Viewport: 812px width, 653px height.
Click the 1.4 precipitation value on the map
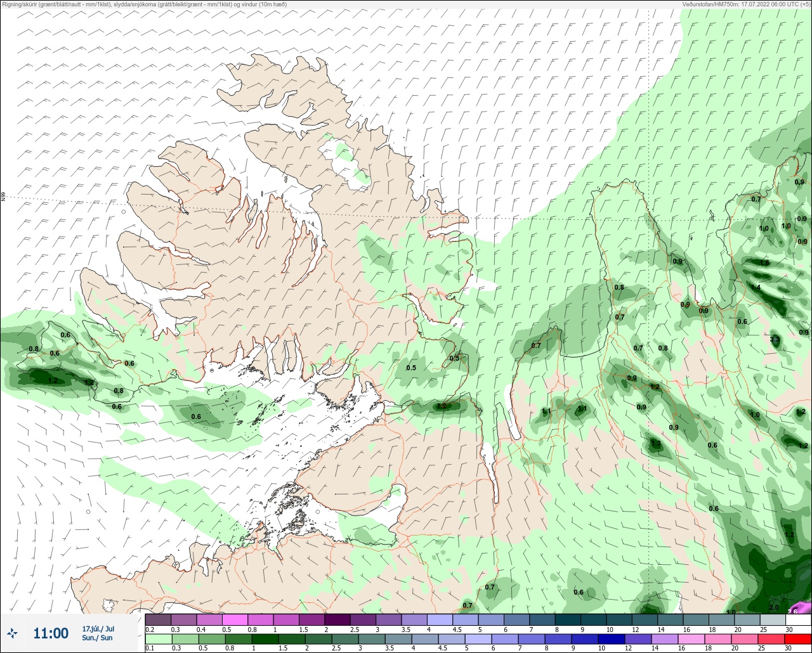coord(756,287)
